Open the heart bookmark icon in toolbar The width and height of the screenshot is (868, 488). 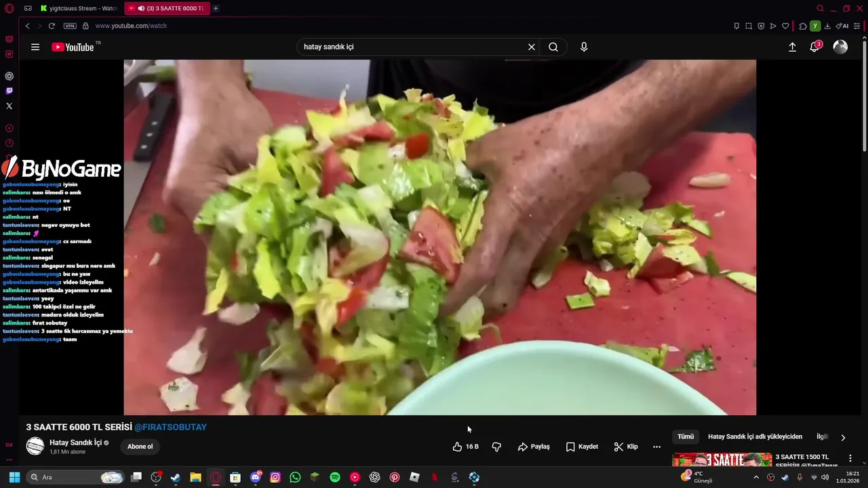tap(785, 26)
